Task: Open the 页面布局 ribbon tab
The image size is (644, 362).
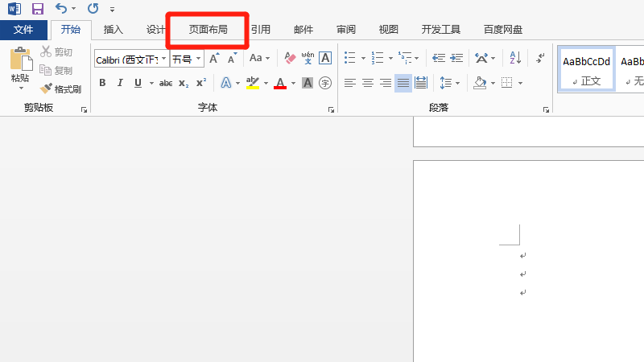Action: click(208, 30)
